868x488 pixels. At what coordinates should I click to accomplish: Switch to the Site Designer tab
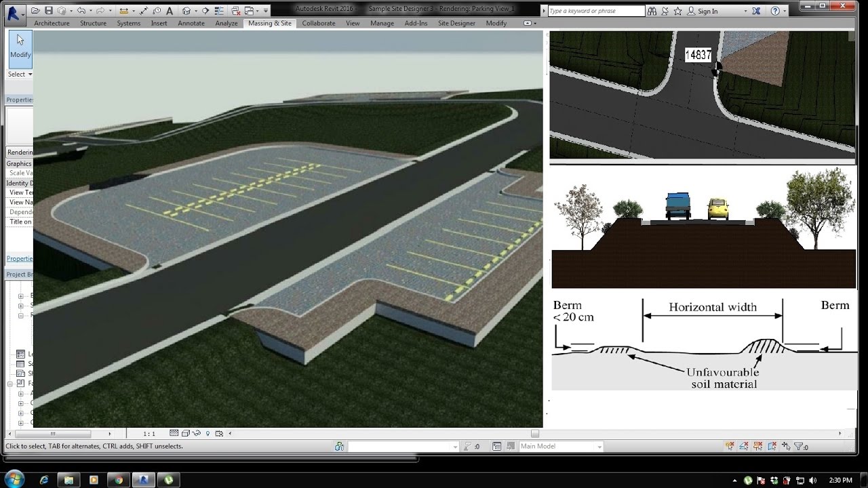tap(456, 23)
